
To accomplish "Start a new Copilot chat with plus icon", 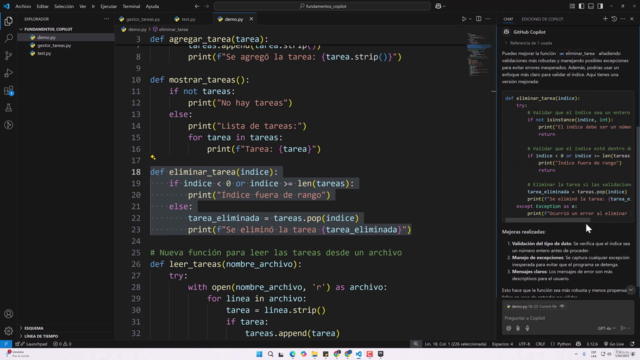I will 605,19.
